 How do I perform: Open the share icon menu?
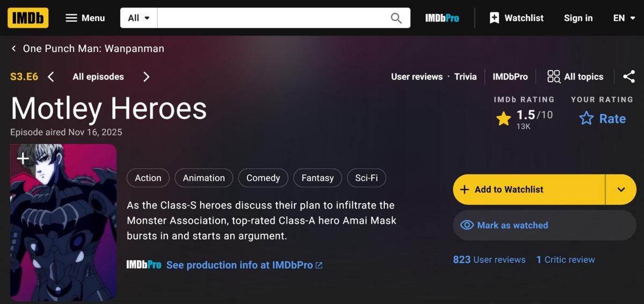tap(628, 77)
